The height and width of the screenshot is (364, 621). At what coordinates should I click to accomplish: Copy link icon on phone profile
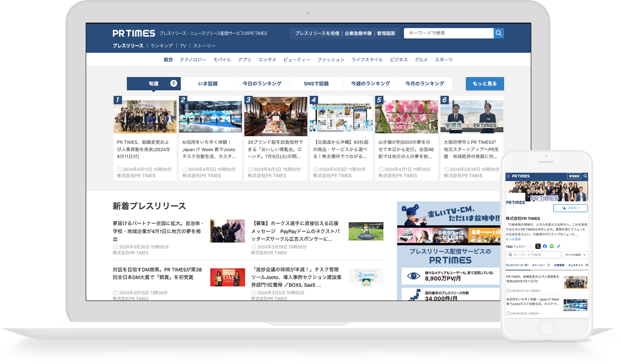(x=559, y=246)
